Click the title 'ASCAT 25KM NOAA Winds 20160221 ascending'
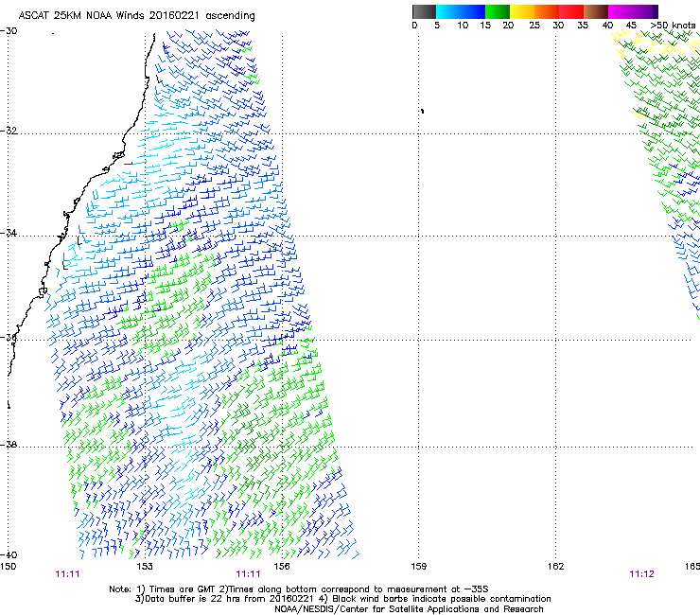 tap(136, 16)
